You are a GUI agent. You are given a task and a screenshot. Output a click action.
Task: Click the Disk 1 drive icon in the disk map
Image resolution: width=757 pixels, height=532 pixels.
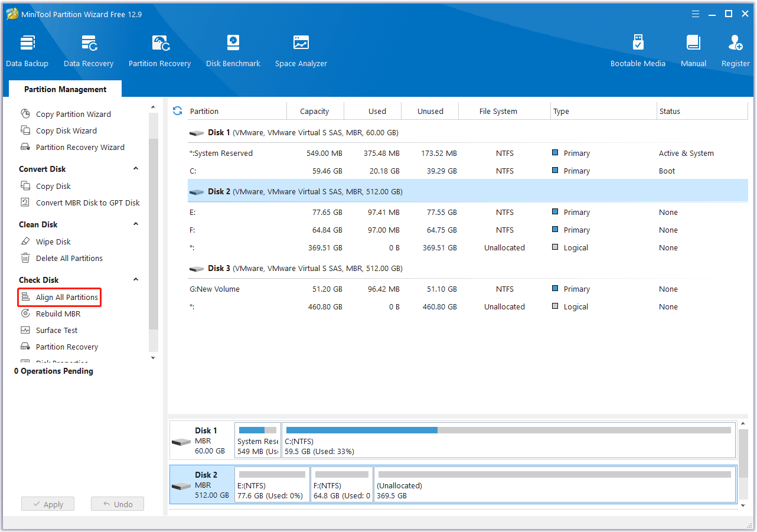click(x=181, y=442)
